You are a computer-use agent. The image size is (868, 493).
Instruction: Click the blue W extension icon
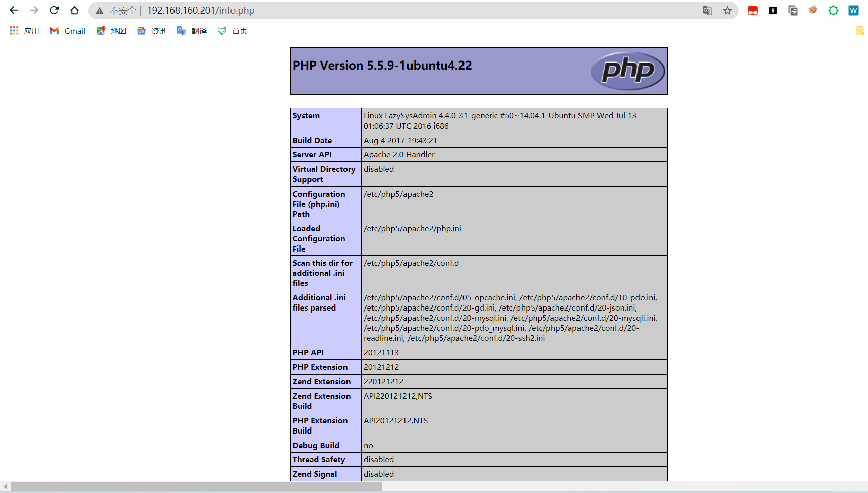pyautogui.click(x=853, y=11)
